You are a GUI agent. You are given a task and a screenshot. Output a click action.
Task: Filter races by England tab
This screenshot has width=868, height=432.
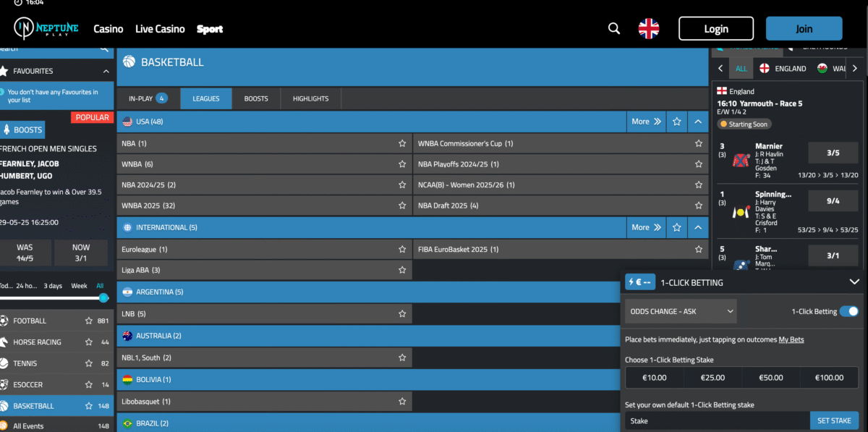[782, 69]
